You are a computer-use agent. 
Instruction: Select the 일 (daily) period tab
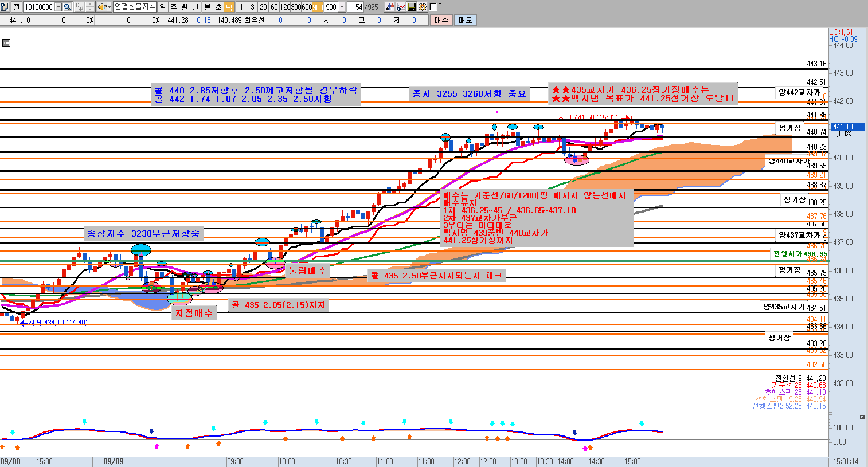(x=162, y=7)
